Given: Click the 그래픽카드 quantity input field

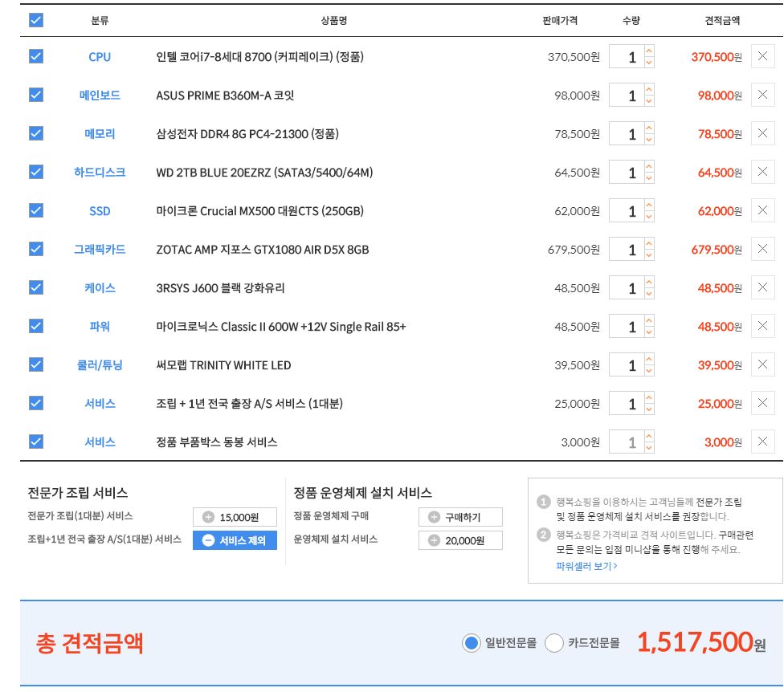Looking at the screenshot, I should click(627, 250).
